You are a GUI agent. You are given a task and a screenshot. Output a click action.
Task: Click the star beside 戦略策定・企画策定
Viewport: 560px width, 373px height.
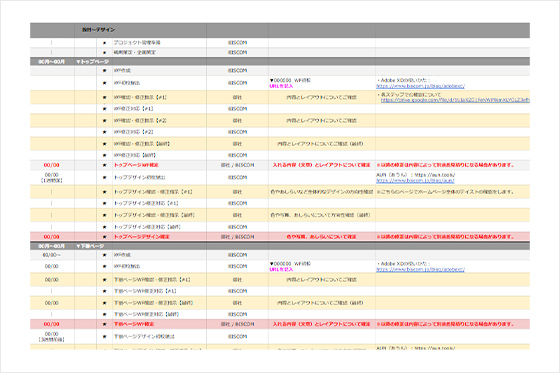(x=104, y=53)
